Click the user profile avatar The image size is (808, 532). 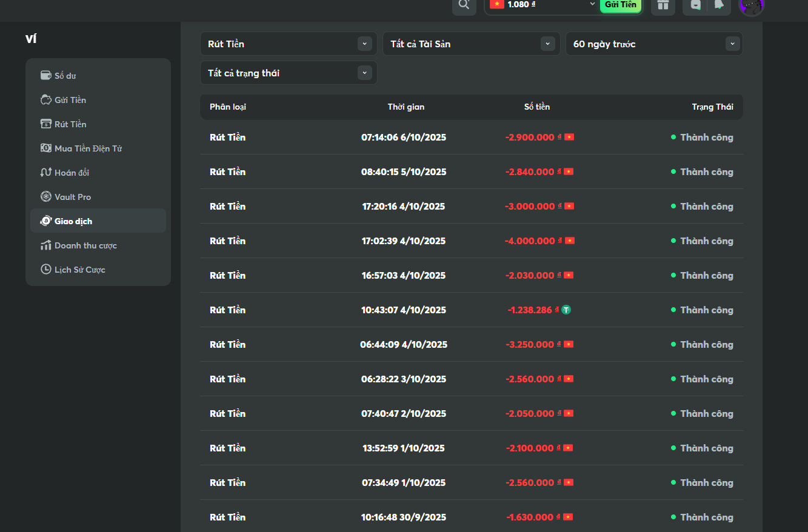tap(752, 5)
